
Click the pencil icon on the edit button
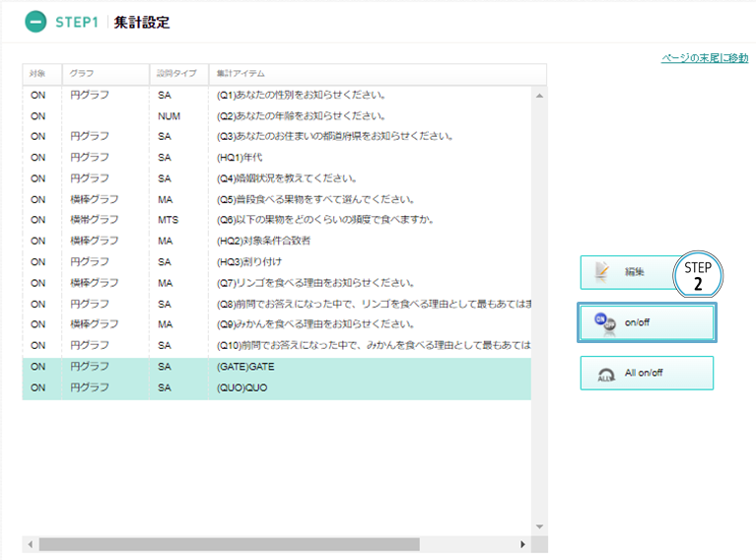(x=604, y=272)
